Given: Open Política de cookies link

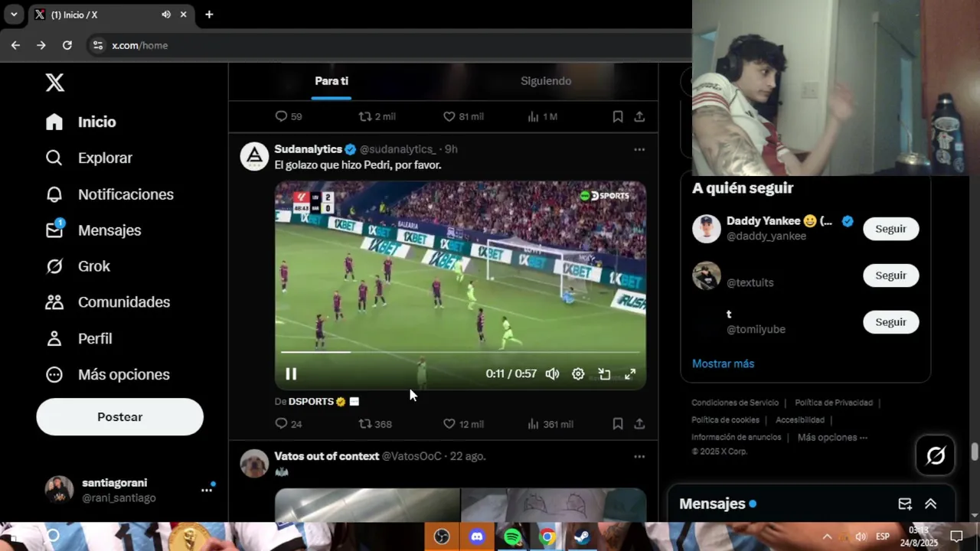Looking at the screenshot, I should 725,420.
